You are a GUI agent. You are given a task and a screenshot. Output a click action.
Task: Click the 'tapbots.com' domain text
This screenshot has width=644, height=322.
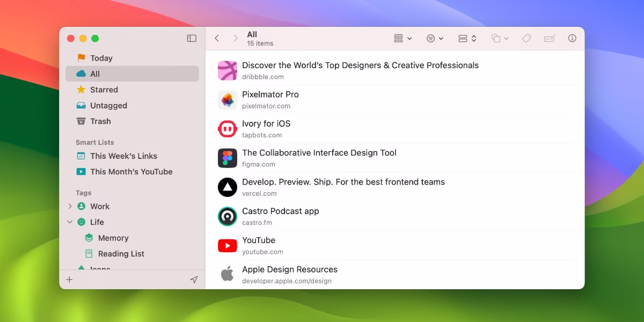(x=262, y=135)
